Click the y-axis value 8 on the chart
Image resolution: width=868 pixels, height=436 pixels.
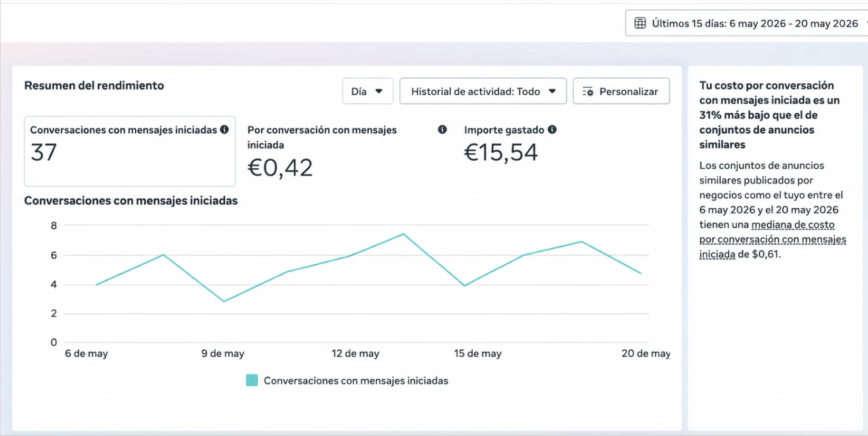(54, 226)
